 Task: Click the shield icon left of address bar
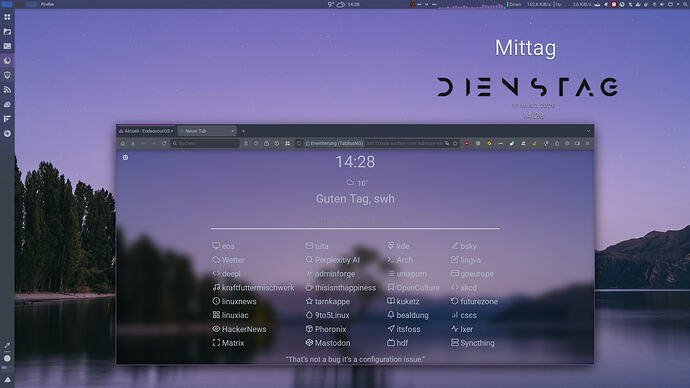(x=299, y=143)
